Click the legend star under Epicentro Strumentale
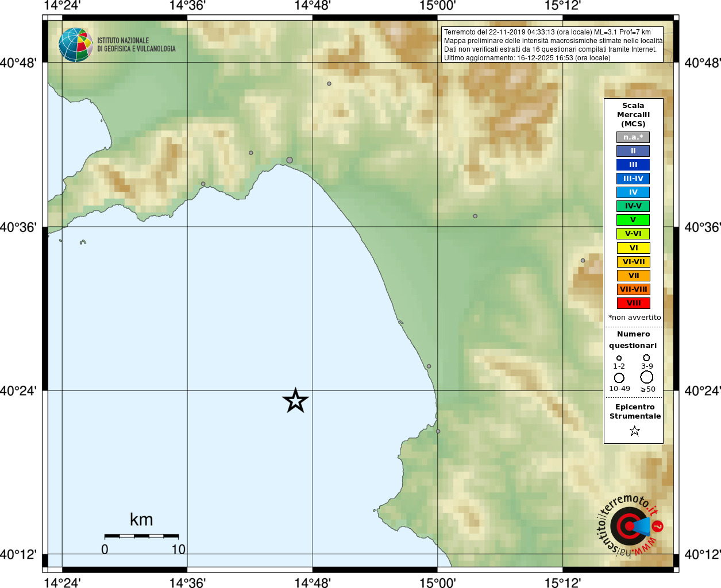 [634, 431]
